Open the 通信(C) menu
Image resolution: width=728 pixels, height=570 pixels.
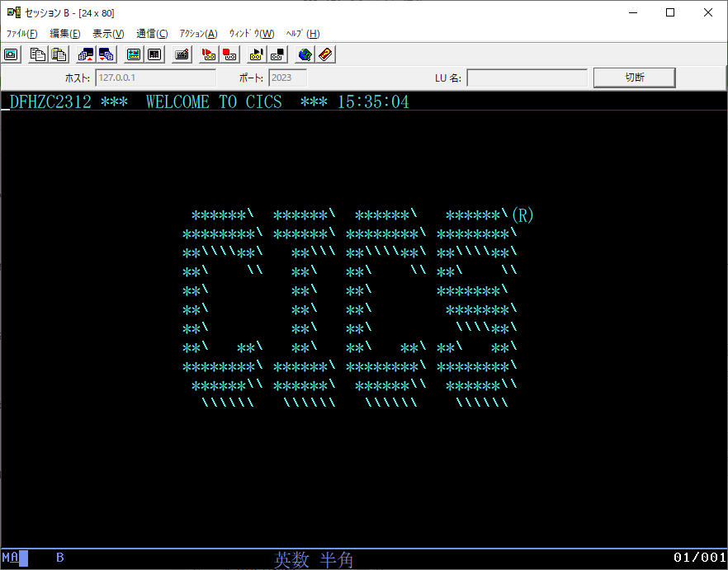click(152, 34)
